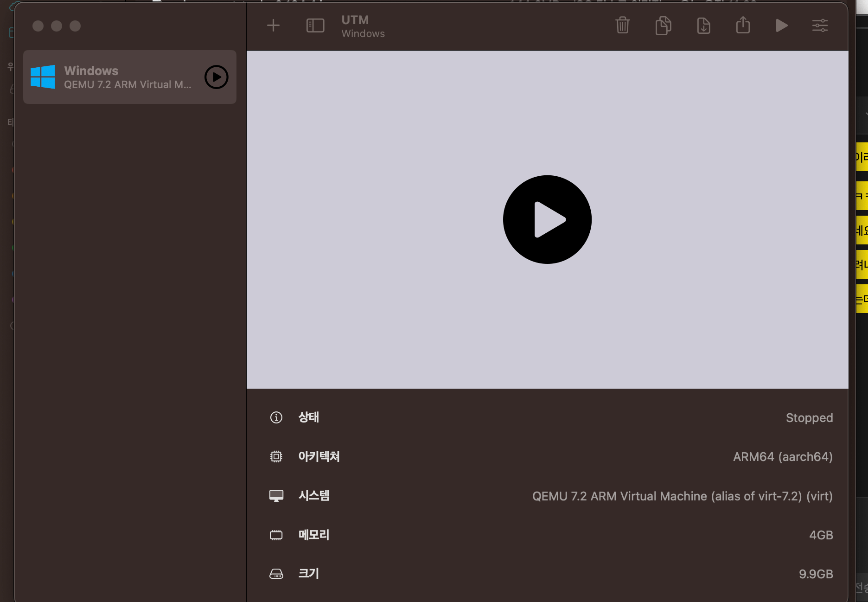Delete the Windows virtual machine
The width and height of the screenshot is (868, 602).
tap(623, 26)
